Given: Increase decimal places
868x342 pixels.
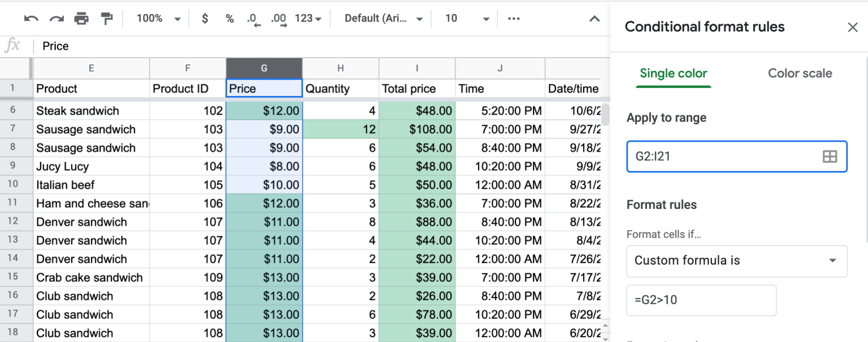Looking at the screenshot, I should (277, 18).
